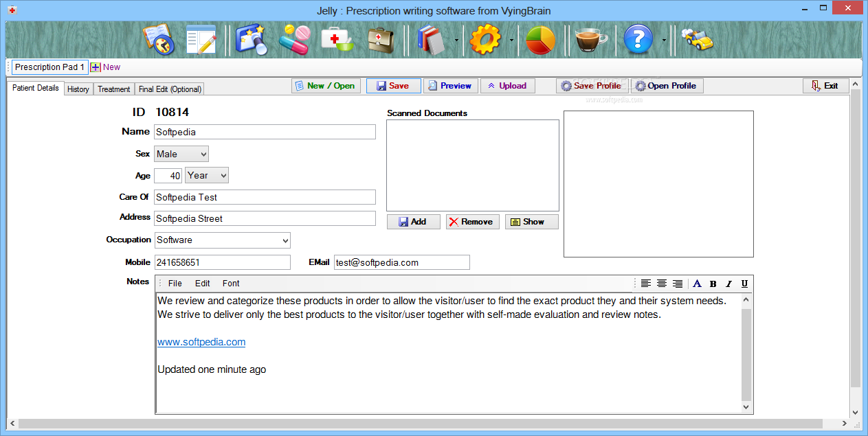Click the notes scrollbar up arrow
Screen dimensions: 868x436
point(746,300)
